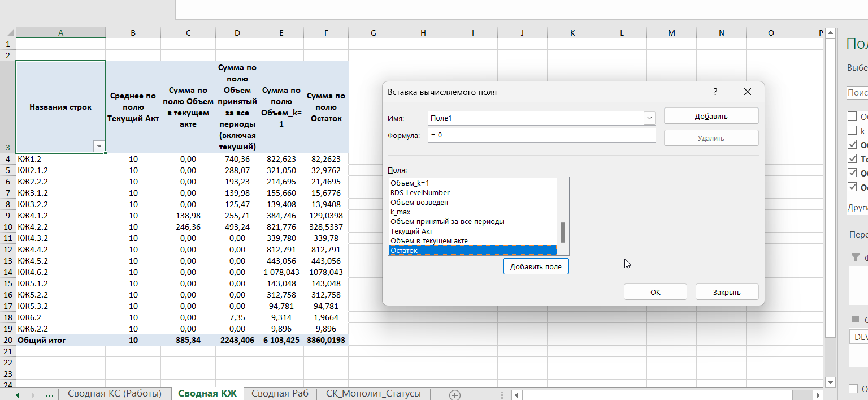Click the vertical scrollbar up arrow
The height and width of the screenshot is (400, 868).
point(830,33)
